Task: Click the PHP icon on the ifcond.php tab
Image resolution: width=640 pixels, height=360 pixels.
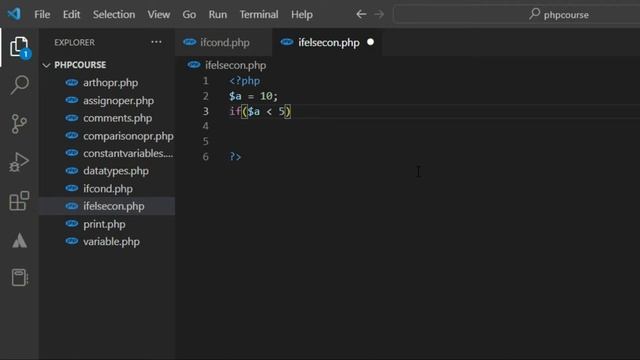Action: (x=189, y=42)
